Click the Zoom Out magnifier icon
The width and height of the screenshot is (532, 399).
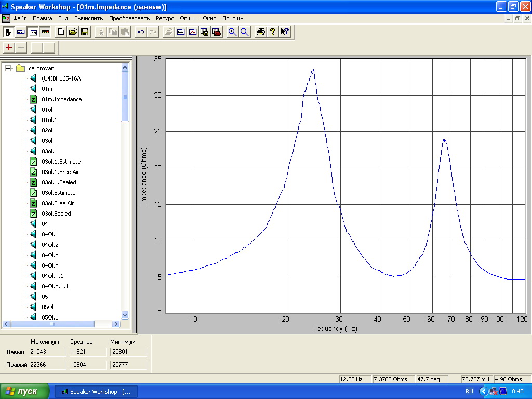tap(244, 32)
